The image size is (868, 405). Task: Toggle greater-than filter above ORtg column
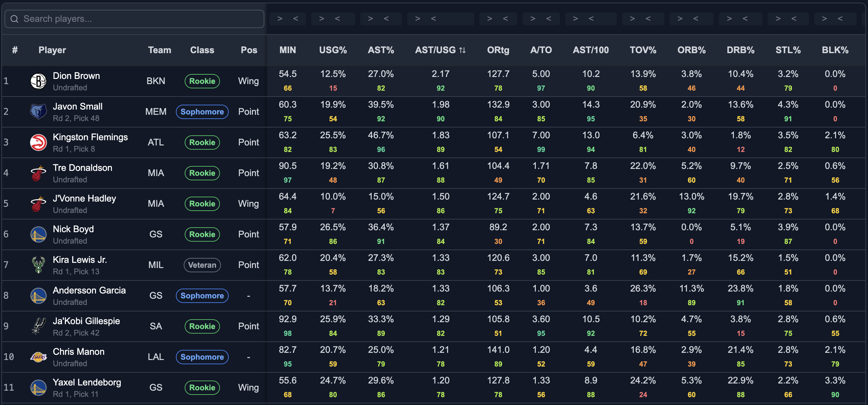489,19
